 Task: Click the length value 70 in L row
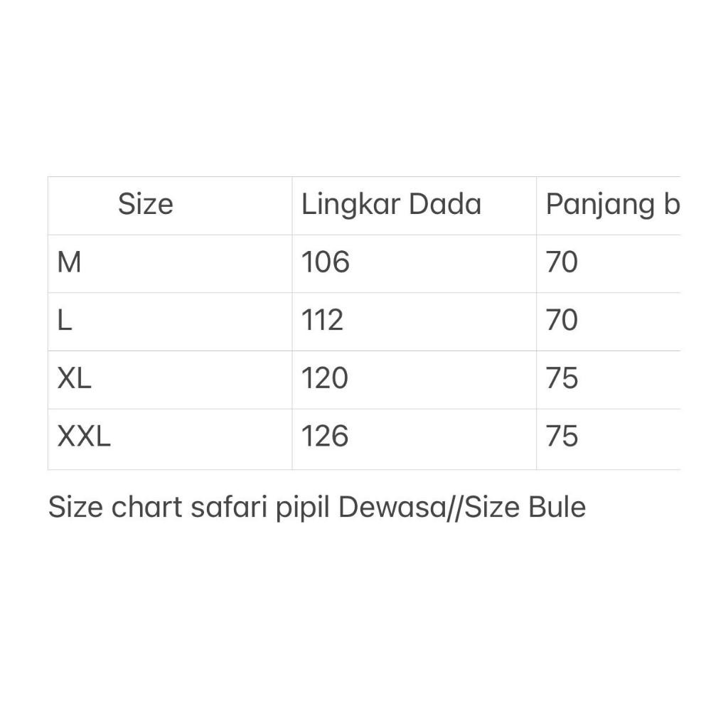click(562, 321)
